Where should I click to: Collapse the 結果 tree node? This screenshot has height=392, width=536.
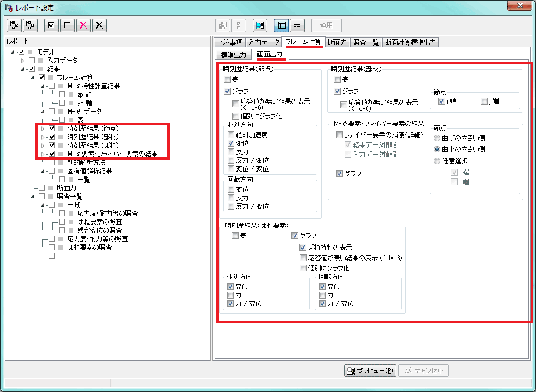click(22, 69)
